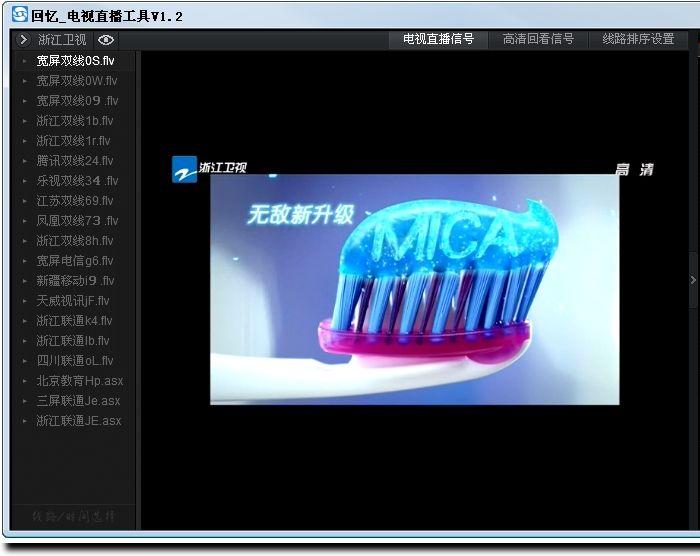Expand the right side panel arrow

pyautogui.click(x=693, y=280)
